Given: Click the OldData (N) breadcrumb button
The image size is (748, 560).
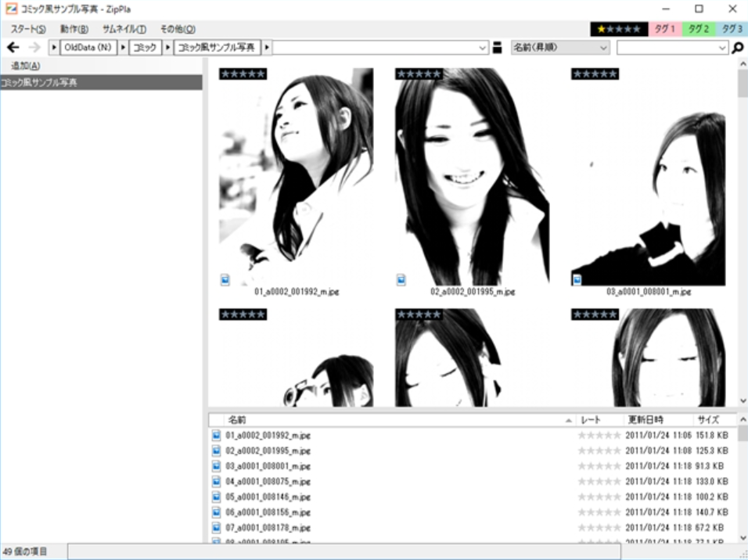Looking at the screenshot, I should point(88,48).
